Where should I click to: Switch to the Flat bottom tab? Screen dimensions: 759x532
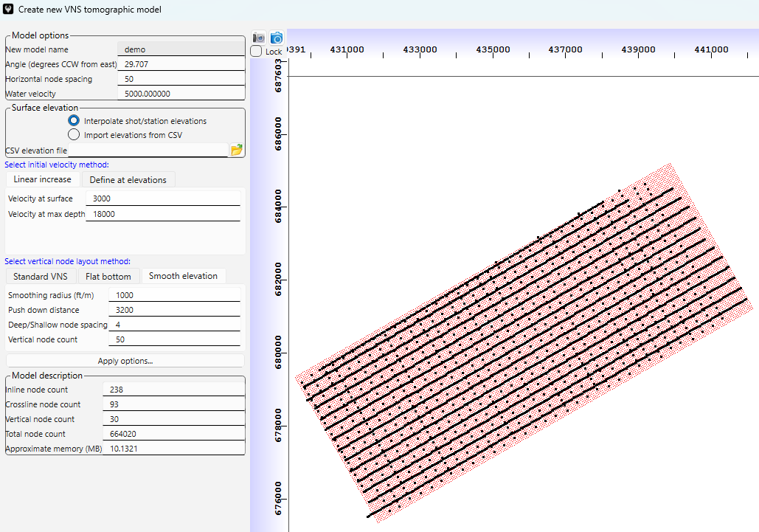108,277
